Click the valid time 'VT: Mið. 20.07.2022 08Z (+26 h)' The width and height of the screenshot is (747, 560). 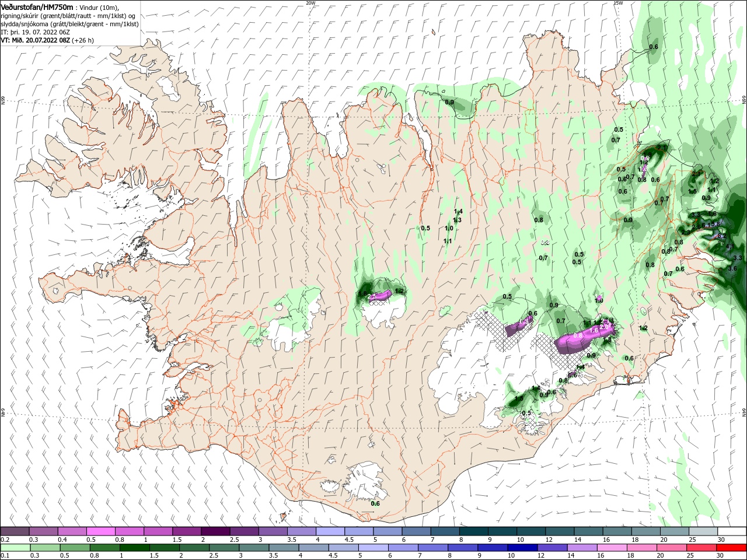point(47,40)
